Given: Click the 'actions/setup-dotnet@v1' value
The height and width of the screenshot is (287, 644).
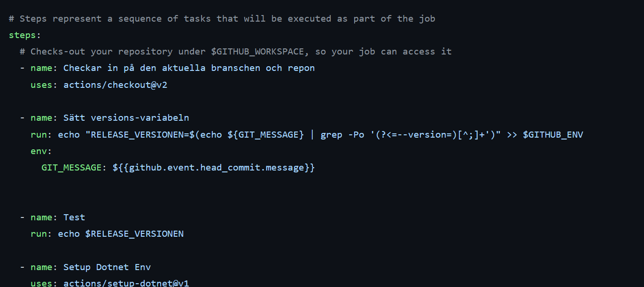Looking at the screenshot, I should (126, 283).
